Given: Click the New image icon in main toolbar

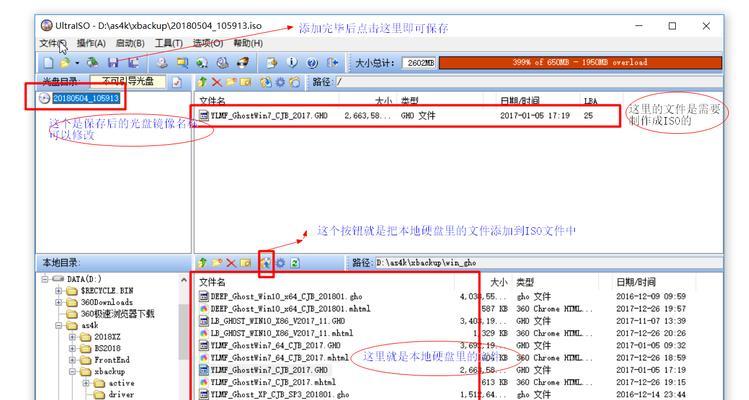Looking at the screenshot, I should point(48,63).
